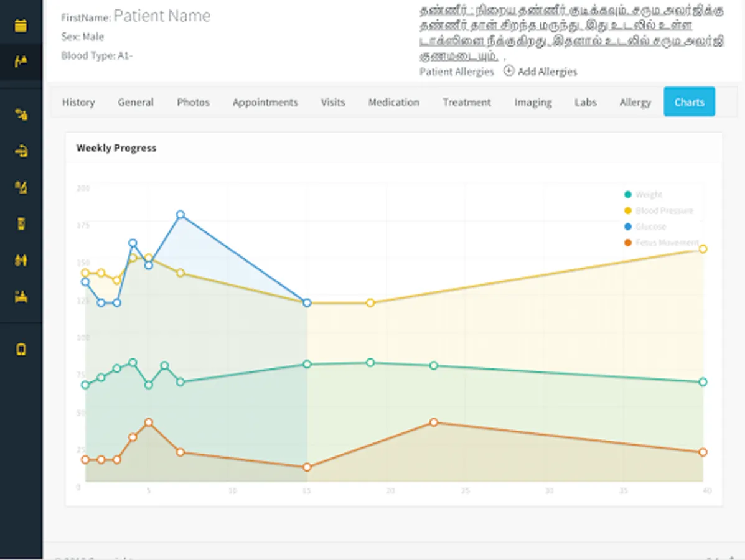
Task: Toggle the Blood Pressure series in the legend
Action: (663, 211)
